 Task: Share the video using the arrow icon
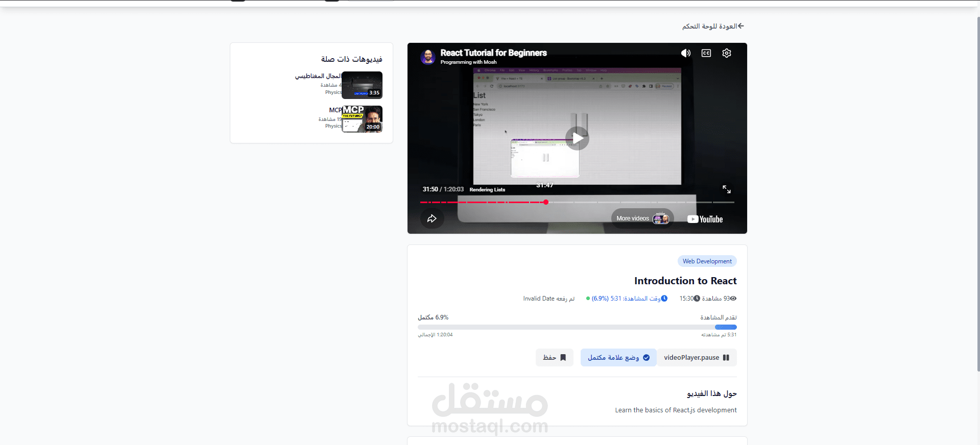(x=432, y=218)
